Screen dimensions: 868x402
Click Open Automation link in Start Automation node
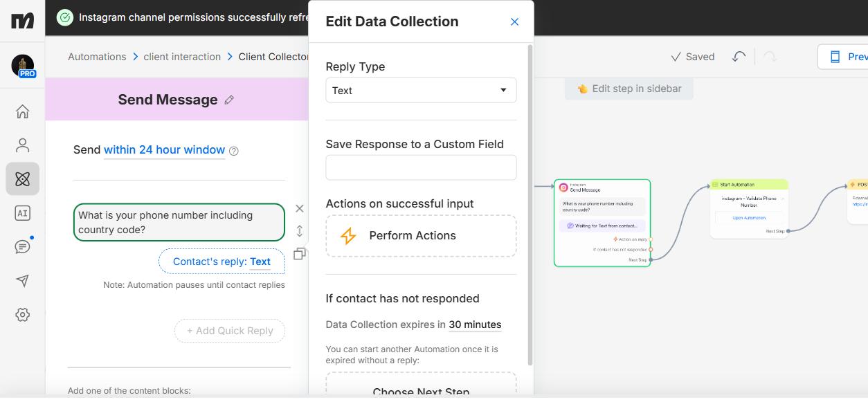point(749,218)
